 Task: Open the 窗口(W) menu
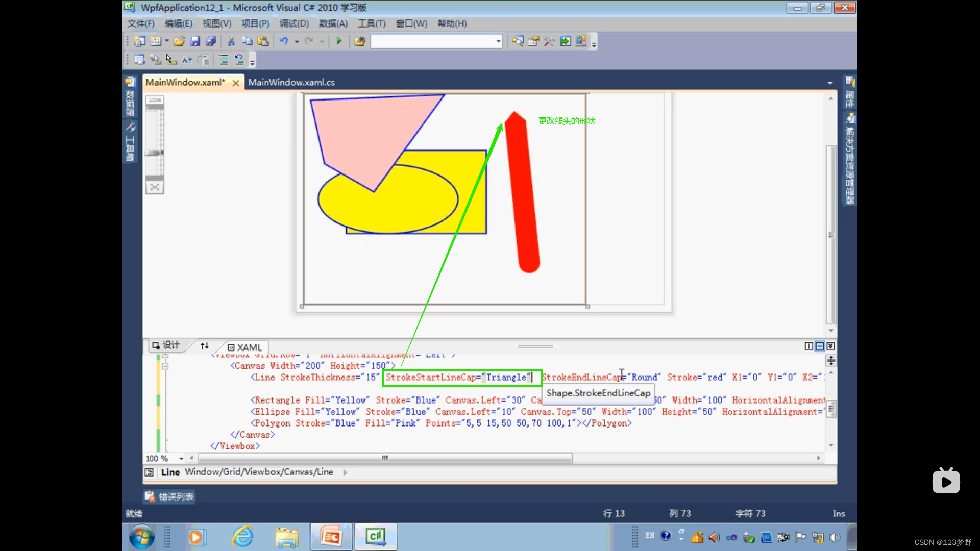click(x=411, y=23)
